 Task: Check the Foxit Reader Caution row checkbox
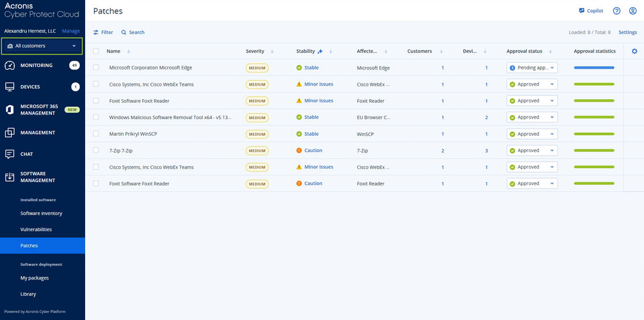(x=96, y=184)
